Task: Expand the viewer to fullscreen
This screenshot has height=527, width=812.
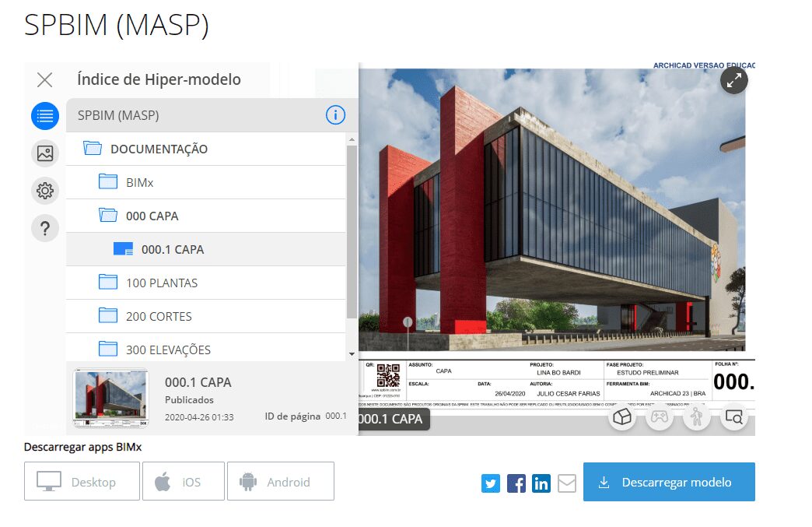Action: (733, 80)
